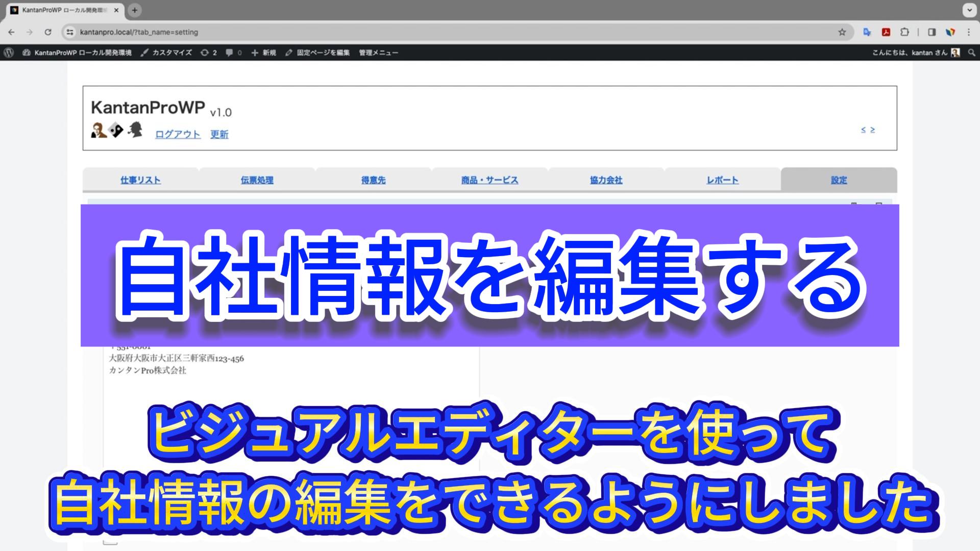Image resolution: width=980 pixels, height=551 pixels.
Task: Switch to the 協力会社 tab
Action: click(x=606, y=180)
